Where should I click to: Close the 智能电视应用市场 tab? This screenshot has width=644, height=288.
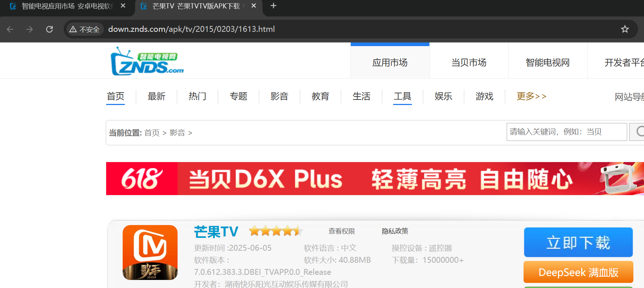coord(123,6)
